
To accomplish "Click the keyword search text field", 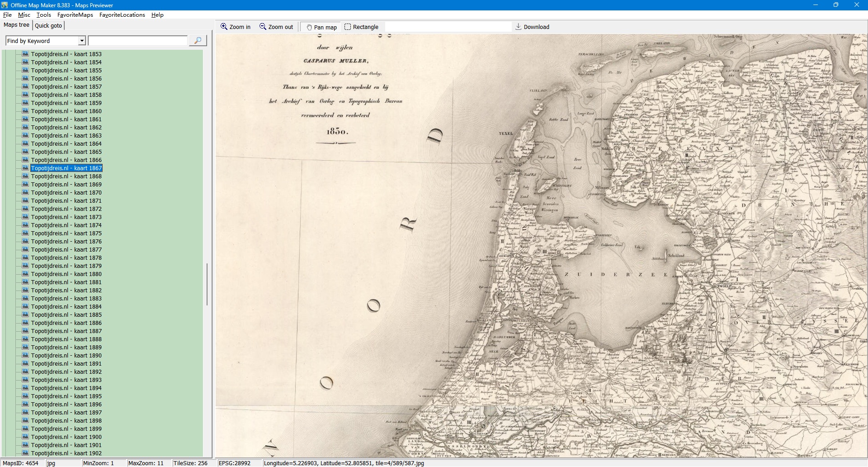I will click(x=138, y=41).
